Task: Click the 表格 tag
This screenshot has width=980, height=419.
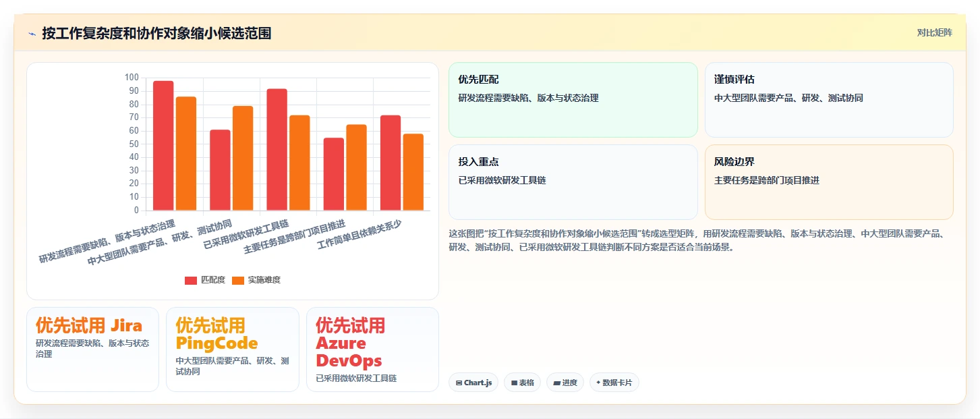Action: click(522, 383)
